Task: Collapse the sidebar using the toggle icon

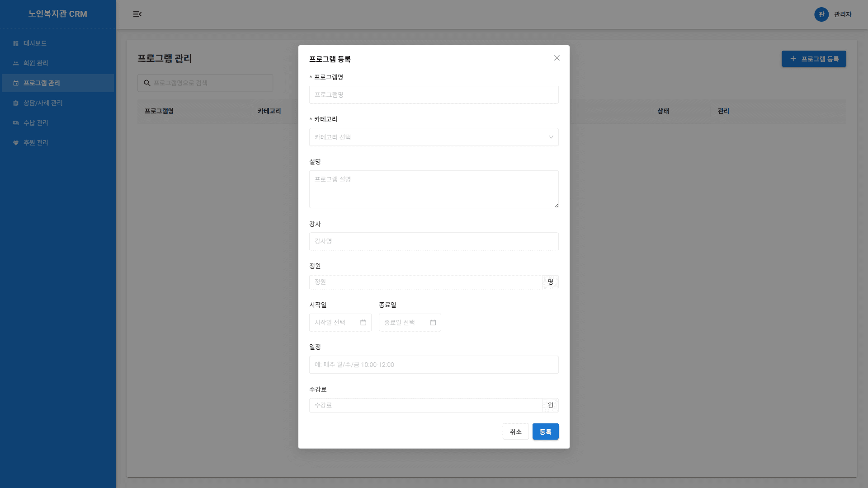Action: point(137,14)
